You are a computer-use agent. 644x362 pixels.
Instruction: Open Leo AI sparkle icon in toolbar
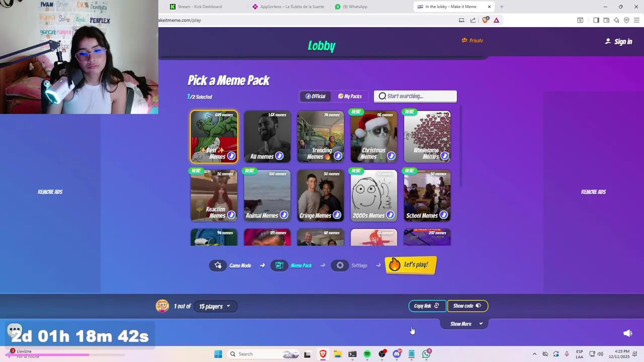point(616,20)
